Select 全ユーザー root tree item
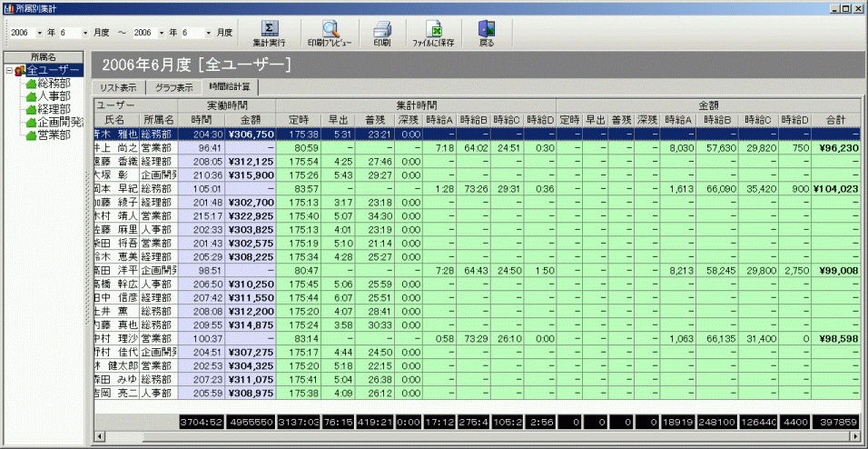The image size is (868, 449). click(54, 70)
